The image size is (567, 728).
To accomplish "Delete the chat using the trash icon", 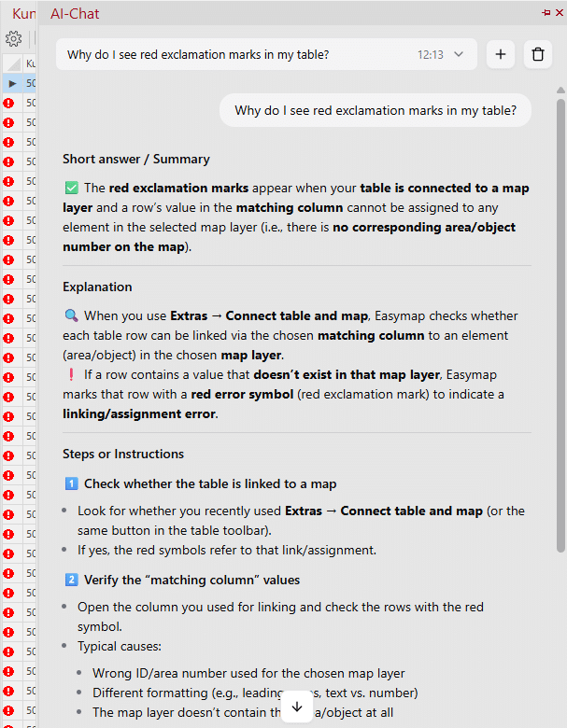I will point(538,54).
